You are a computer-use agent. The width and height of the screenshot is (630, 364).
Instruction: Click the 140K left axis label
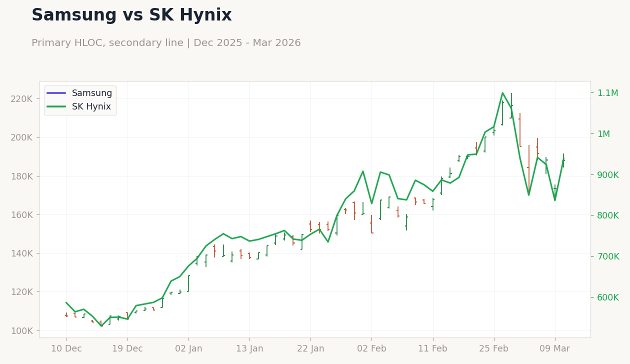click(x=21, y=253)
